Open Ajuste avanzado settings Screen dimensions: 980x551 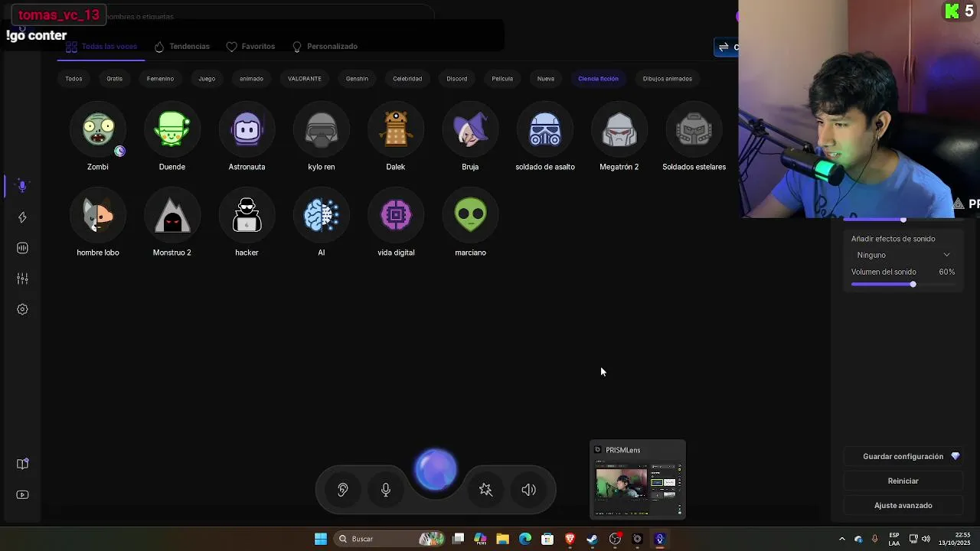pos(903,506)
